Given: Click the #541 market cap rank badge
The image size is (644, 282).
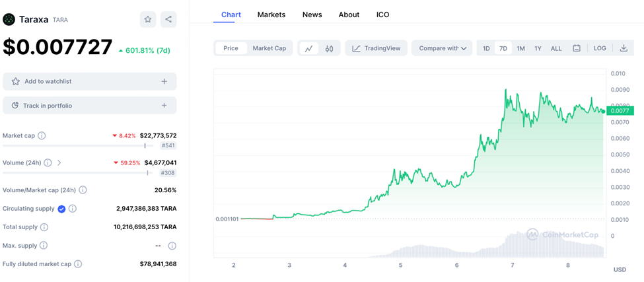Looking at the screenshot, I should pyautogui.click(x=168, y=146).
